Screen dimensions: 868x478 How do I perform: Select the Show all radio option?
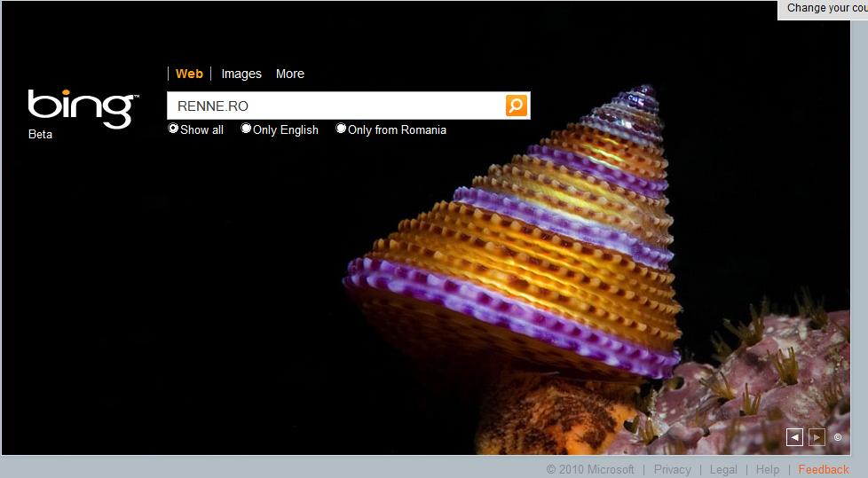click(x=174, y=129)
